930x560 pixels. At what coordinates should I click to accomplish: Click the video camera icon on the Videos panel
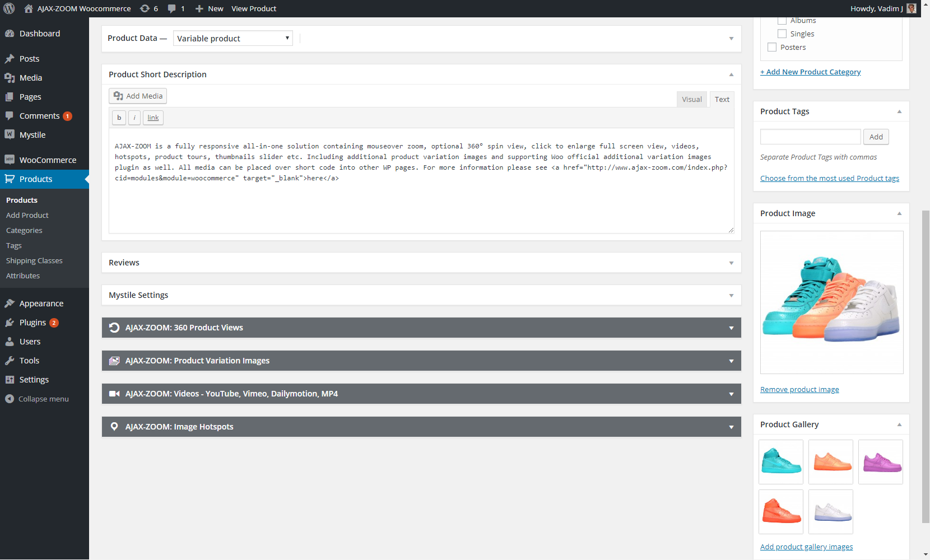tap(114, 394)
